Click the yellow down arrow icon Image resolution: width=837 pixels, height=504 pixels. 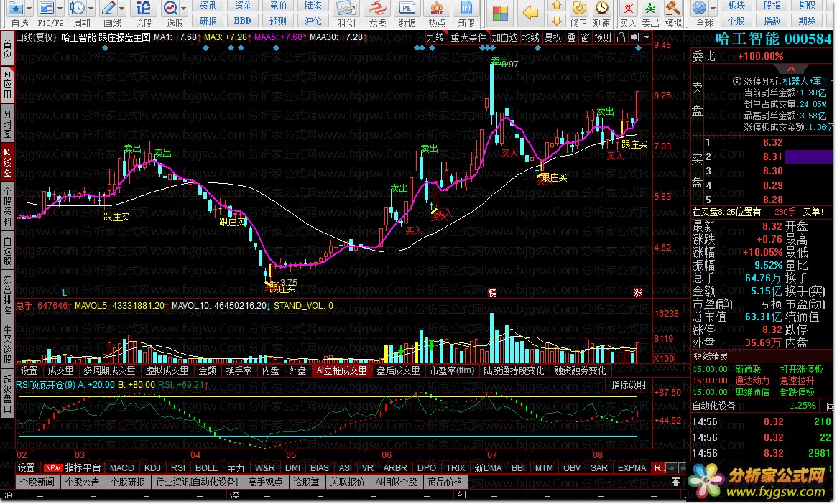556,21
